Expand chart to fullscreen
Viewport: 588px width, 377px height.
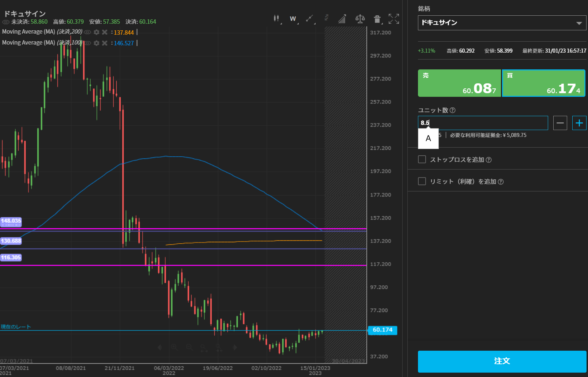click(x=393, y=19)
